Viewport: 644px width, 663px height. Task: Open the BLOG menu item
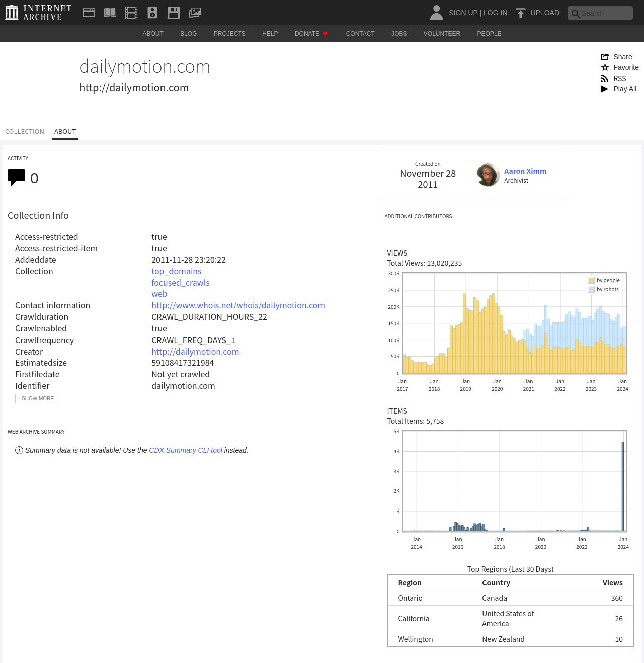(x=189, y=34)
